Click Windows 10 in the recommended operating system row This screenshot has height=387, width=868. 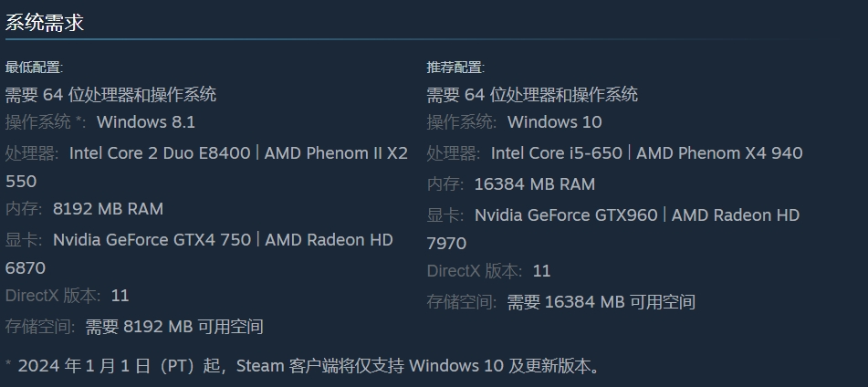click(555, 122)
